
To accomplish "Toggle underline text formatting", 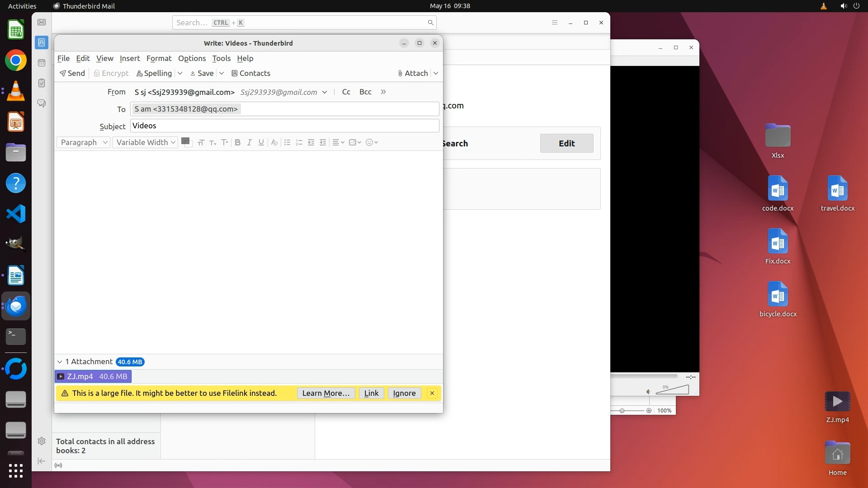I will click(x=261, y=142).
